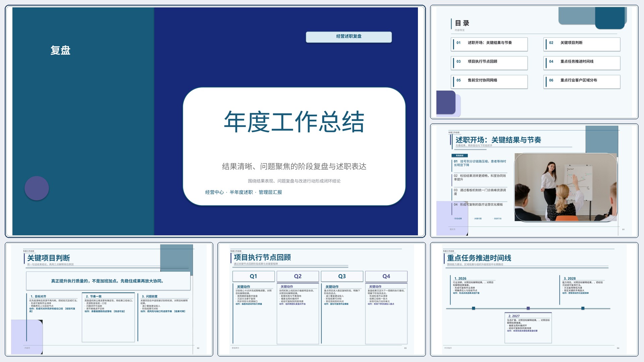Open the 述职开场 slide thumbnail
The height and width of the screenshot is (362, 644).
[x=534, y=181]
